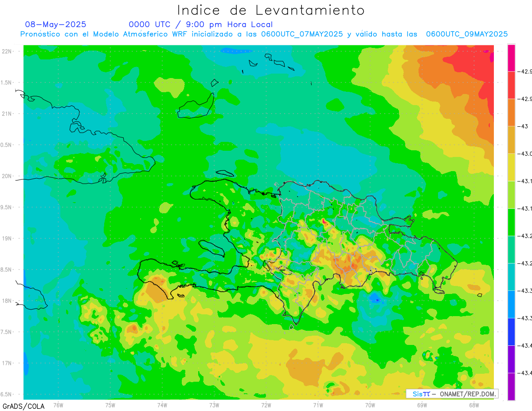Select the light blue legend swatch

(511, 304)
